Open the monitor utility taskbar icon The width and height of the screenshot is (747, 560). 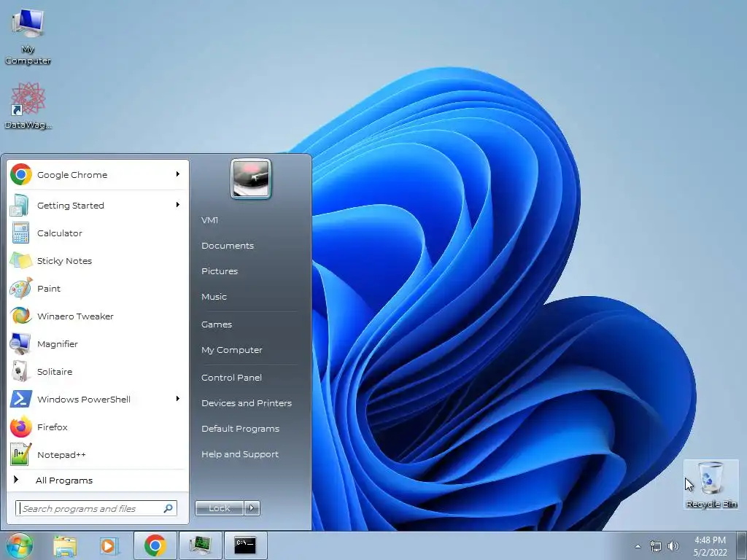coord(200,545)
